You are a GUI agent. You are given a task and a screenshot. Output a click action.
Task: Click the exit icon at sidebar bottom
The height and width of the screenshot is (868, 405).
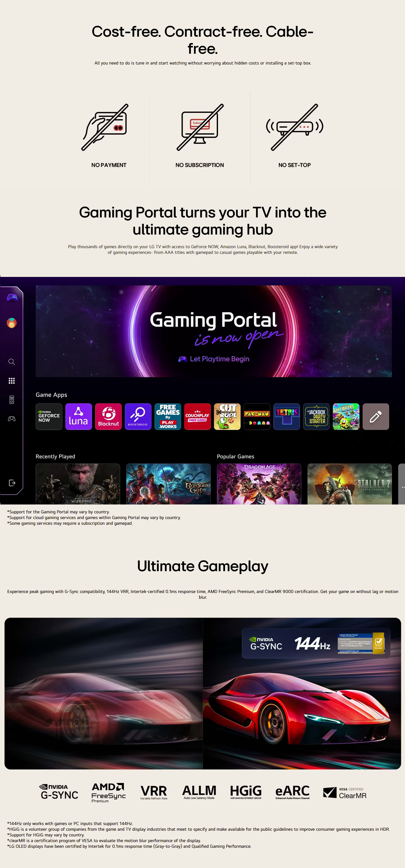12,483
